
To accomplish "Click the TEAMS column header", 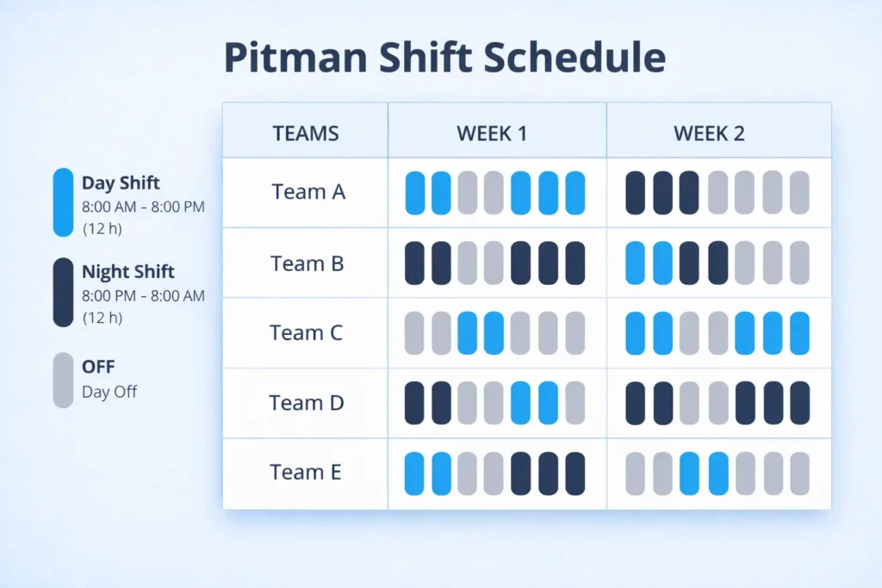I will tap(306, 133).
